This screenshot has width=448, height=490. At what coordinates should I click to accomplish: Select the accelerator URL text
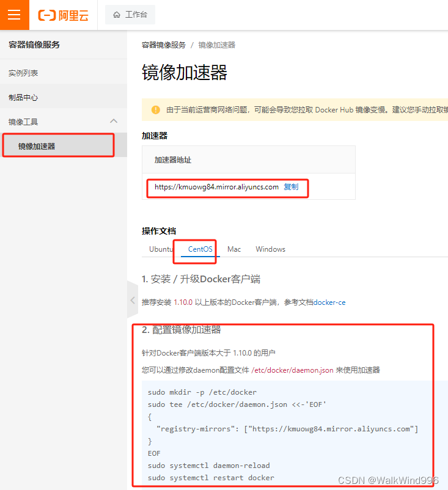216,187
